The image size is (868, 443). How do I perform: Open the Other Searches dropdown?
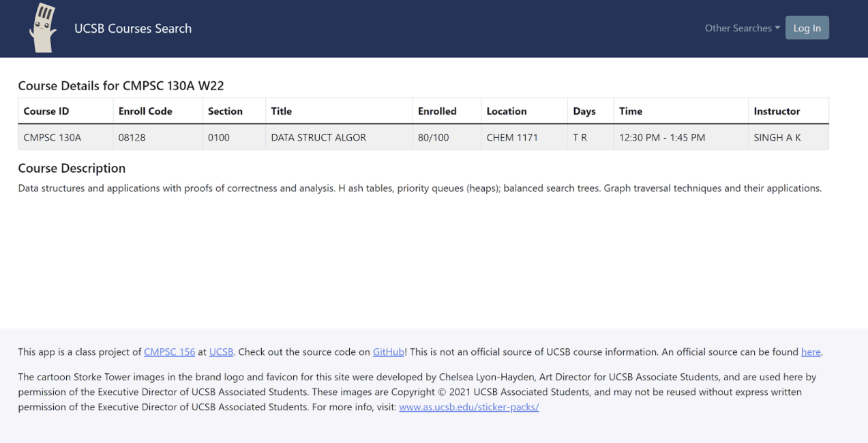pyautogui.click(x=737, y=28)
